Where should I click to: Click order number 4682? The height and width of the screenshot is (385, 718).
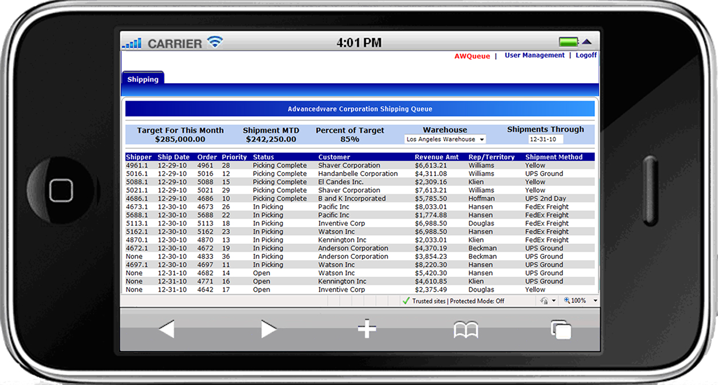coord(205,273)
